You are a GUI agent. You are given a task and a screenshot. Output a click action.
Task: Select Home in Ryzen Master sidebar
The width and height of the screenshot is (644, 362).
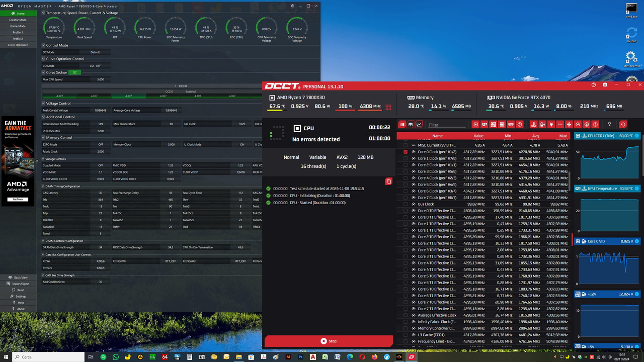coord(18,14)
